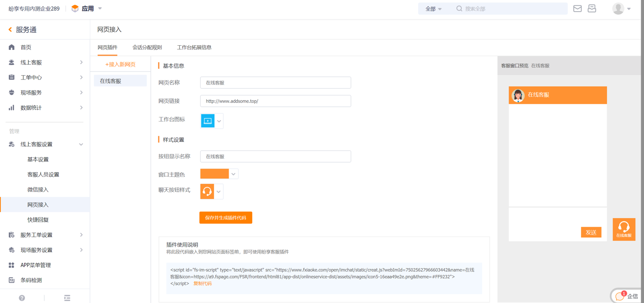Screen dimensions: 644x303
Task: Select the 在线客服 webpage list item
Action: coord(120,81)
